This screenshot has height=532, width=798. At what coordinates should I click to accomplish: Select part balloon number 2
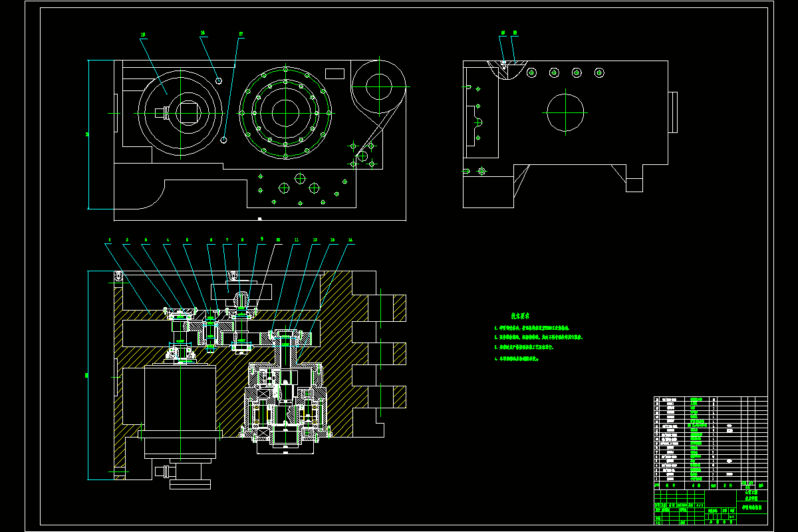127,239
